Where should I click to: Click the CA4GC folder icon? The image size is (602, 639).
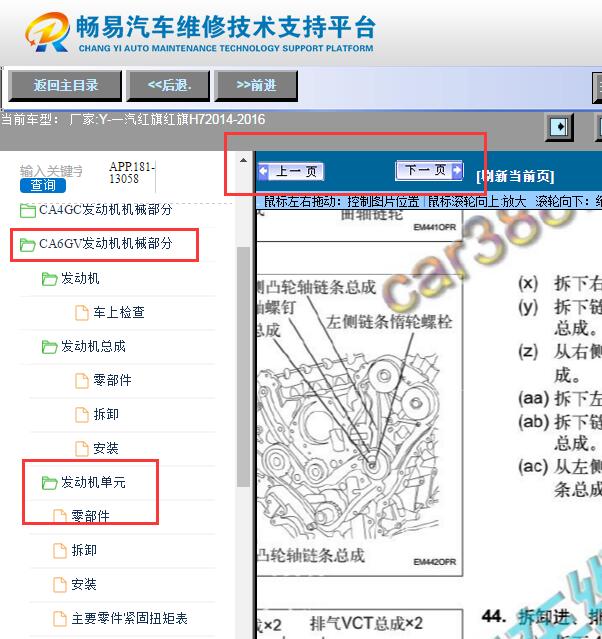tap(27, 211)
